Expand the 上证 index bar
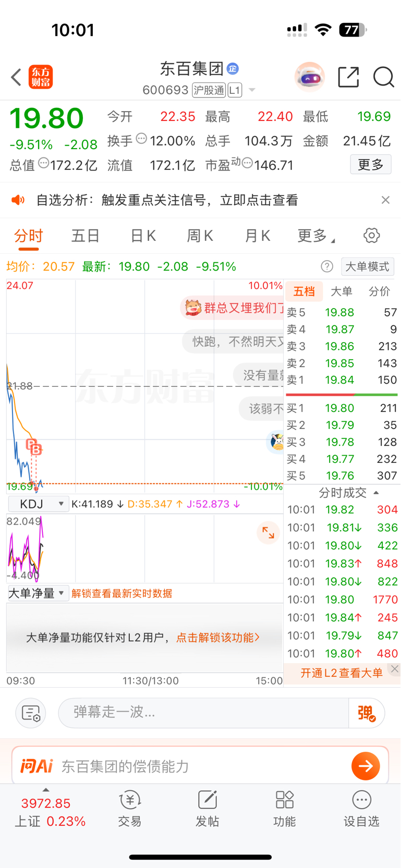The height and width of the screenshot is (868, 401). point(46,790)
